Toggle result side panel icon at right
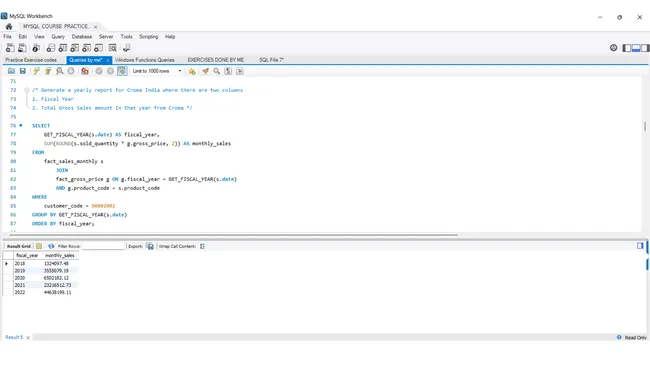 click(640, 246)
